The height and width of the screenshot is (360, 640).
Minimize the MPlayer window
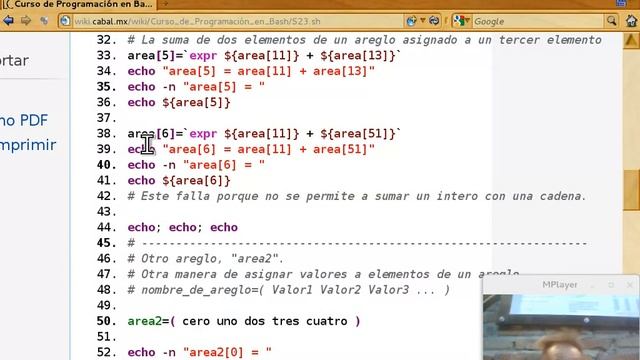[x=593, y=285]
